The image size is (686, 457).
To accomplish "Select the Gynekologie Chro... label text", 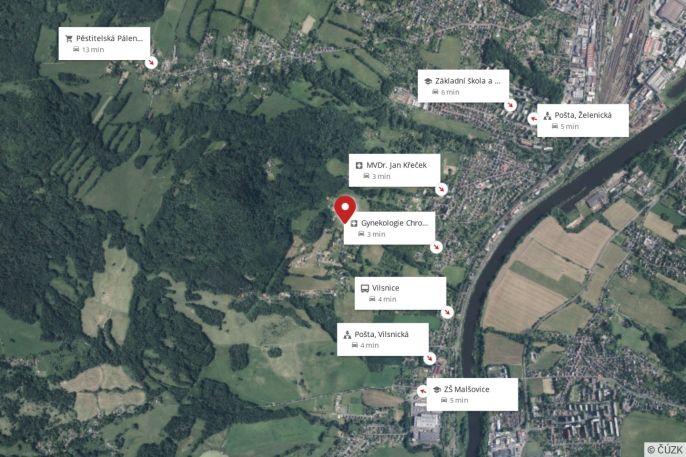I will pyautogui.click(x=395, y=223).
